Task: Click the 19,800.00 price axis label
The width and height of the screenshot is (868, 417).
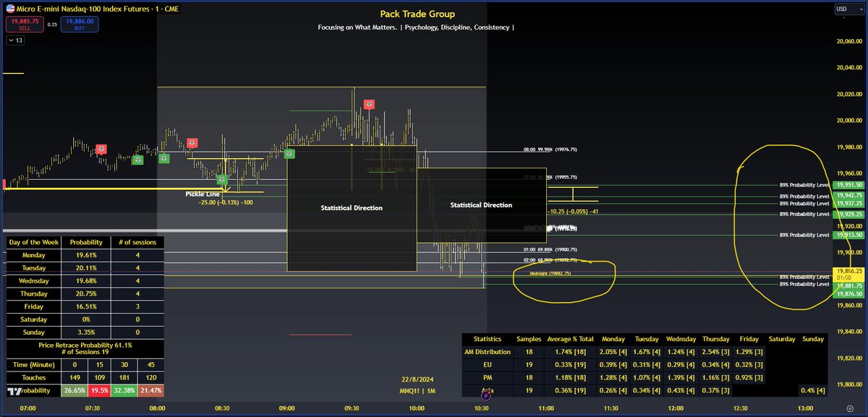Action: pyautogui.click(x=849, y=384)
